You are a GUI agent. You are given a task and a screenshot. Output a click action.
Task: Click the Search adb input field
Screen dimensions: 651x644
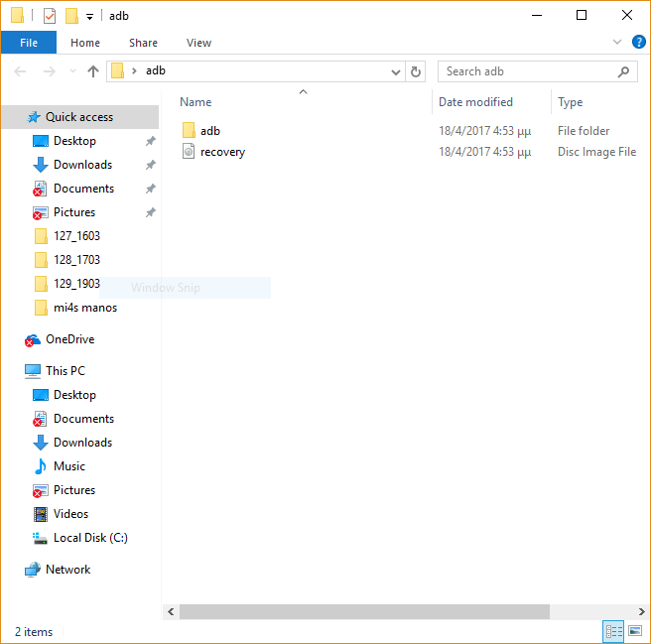click(x=526, y=71)
